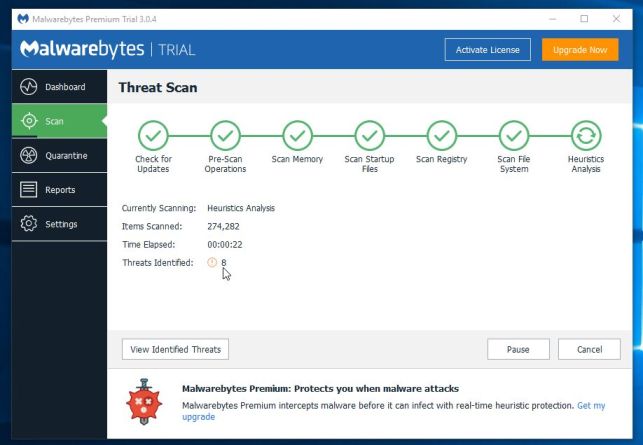The image size is (643, 445).
Task: Click the orange Upgrade Now button
Action: pyautogui.click(x=580, y=50)
